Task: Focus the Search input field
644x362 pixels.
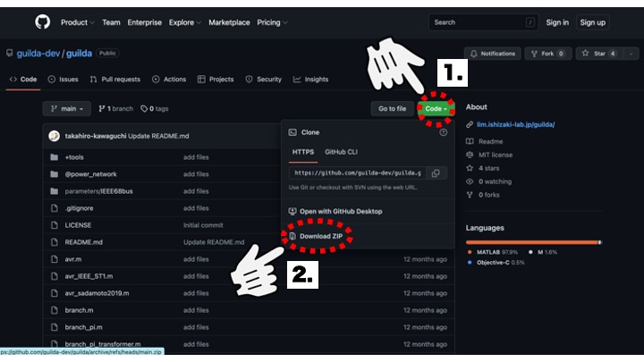Action: coord(484,22)
